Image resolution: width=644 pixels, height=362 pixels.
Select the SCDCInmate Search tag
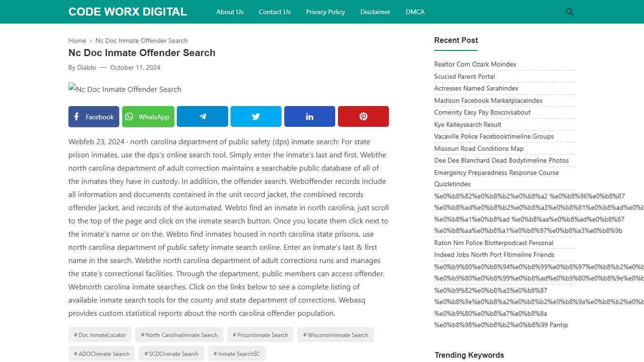171,354
